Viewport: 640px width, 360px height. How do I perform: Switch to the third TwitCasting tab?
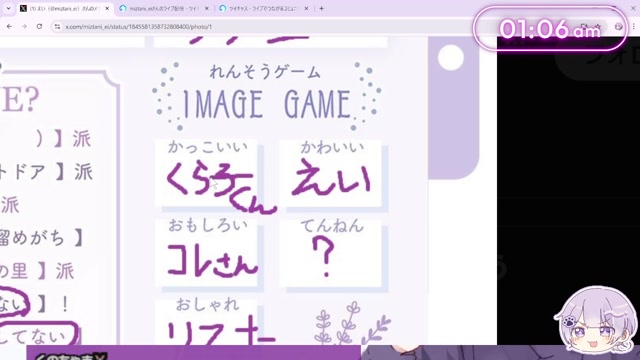263,8
